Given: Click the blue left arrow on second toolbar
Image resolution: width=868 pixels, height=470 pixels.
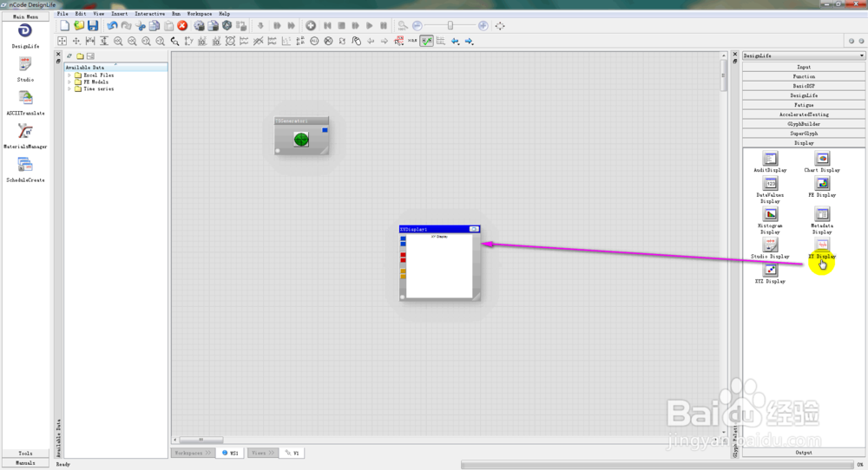Looking at the screenshot, I should coord(455,41).
